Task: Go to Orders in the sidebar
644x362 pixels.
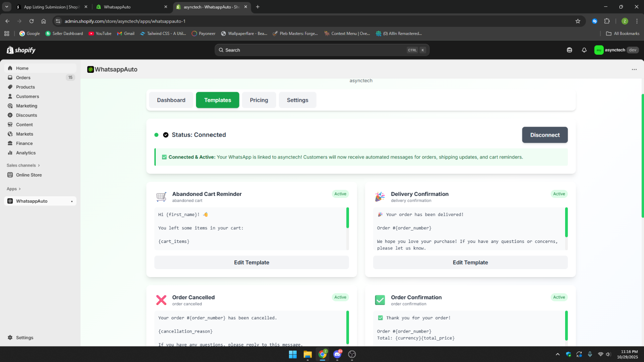Action: [x=40, y=78]
